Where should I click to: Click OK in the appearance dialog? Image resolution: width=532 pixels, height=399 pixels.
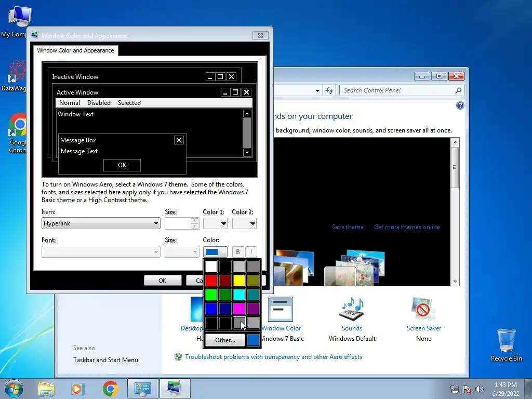(163, 281)
